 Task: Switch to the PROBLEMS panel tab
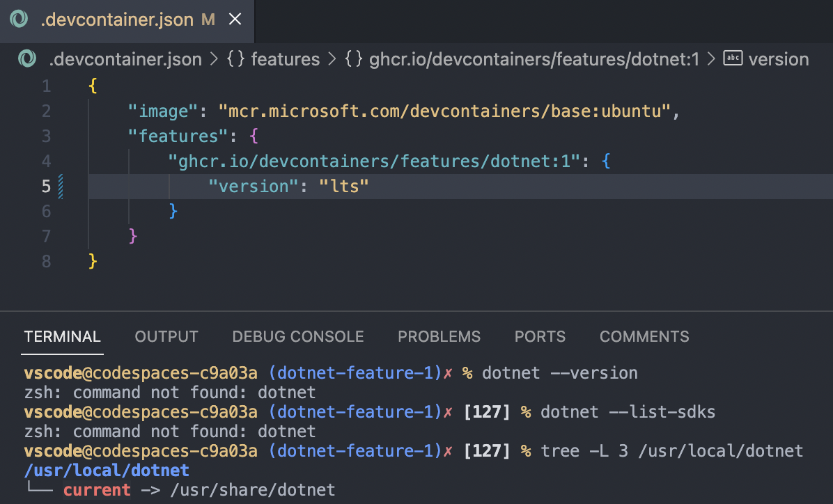coord(439,336)
